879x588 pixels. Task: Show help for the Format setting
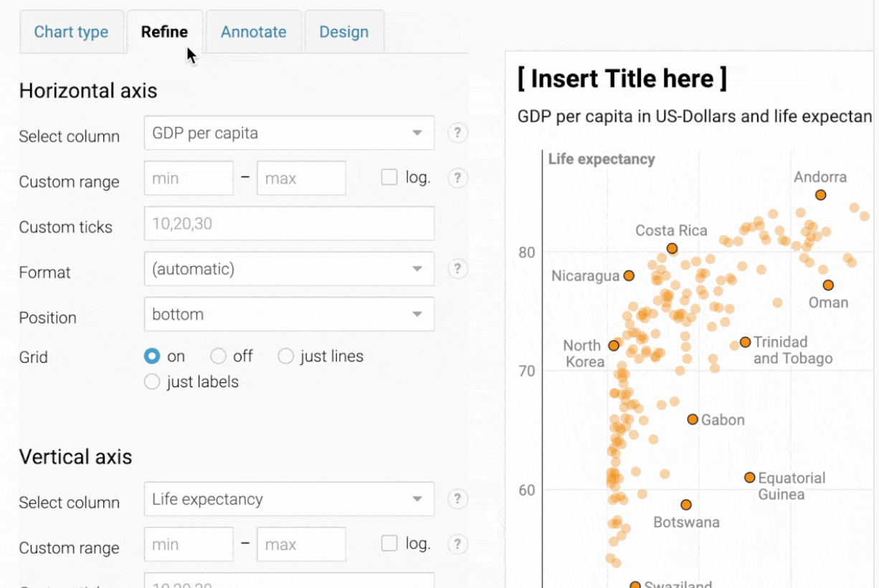(457, 269)
